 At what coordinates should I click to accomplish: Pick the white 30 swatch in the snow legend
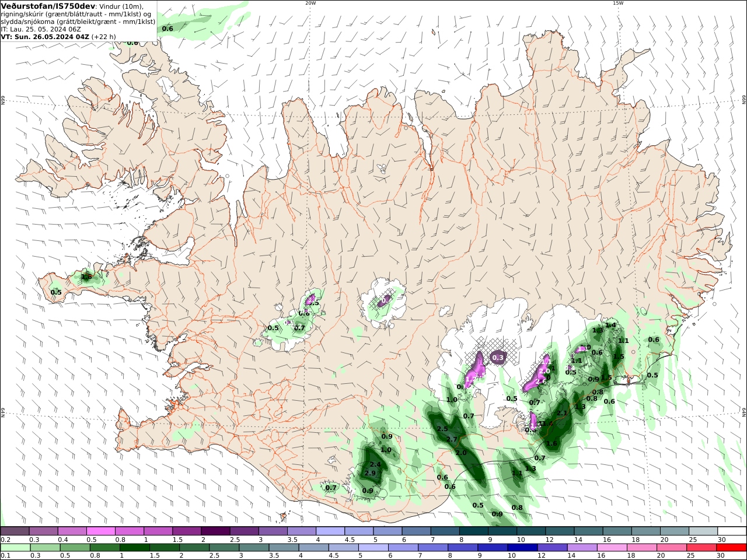732,531
